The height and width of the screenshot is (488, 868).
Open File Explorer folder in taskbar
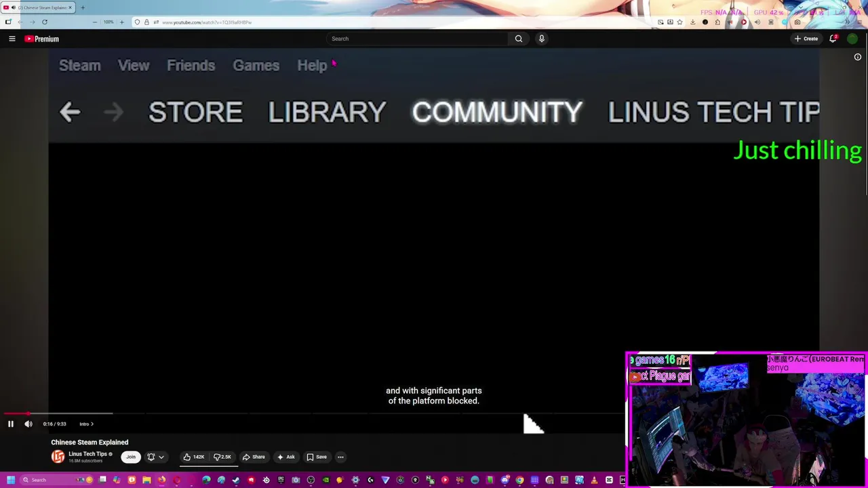pos(146,480)
